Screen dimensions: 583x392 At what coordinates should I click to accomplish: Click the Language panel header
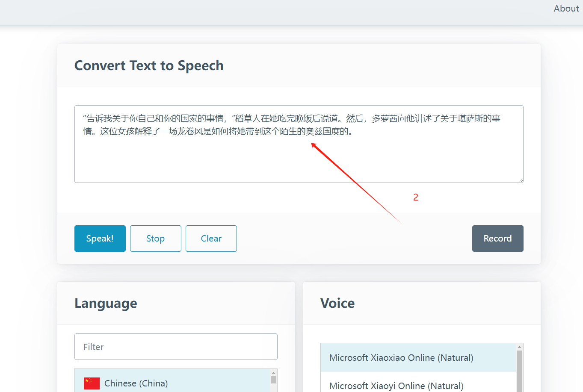pyautogui.click(x=106, y=303)
